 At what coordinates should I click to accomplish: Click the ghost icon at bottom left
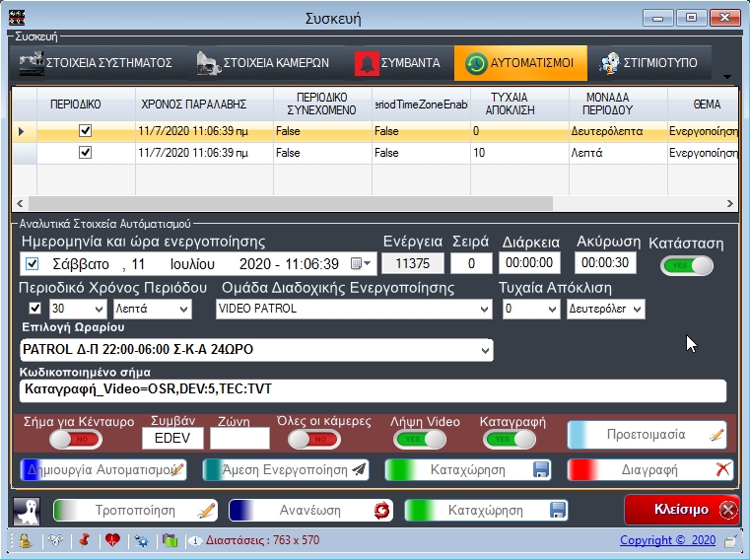[26, 510]
